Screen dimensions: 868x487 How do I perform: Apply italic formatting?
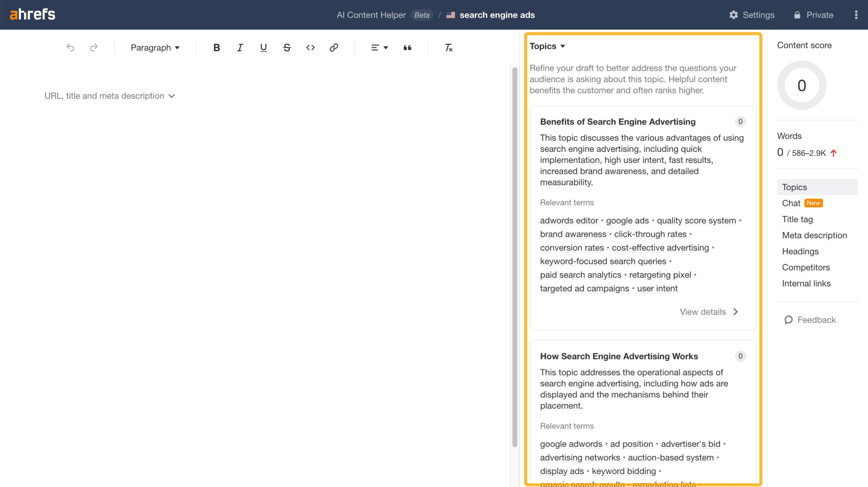point(240,47)
